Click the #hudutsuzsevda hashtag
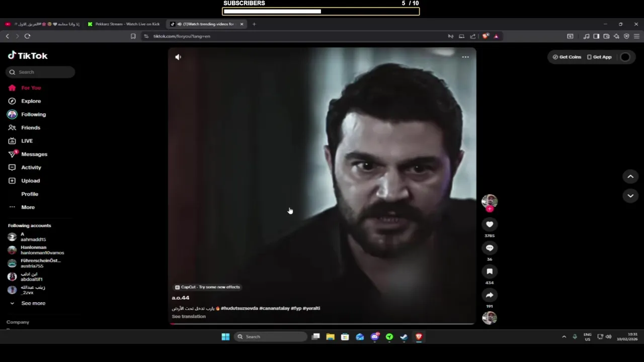 pyautogui.click(x=239, y=308)
